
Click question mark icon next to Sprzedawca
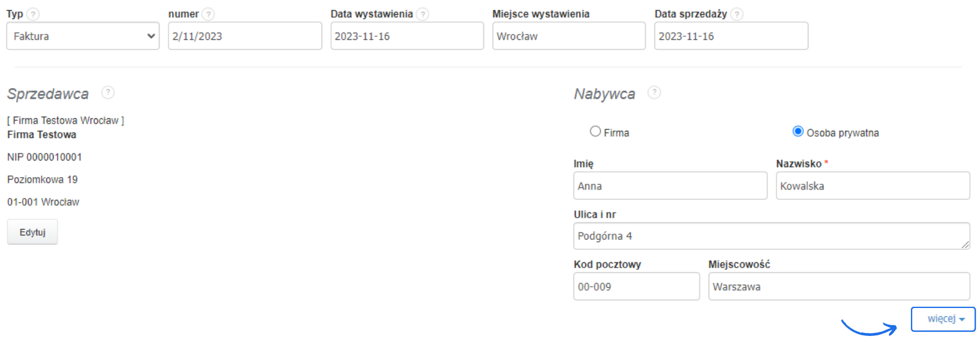pos(108,93)
